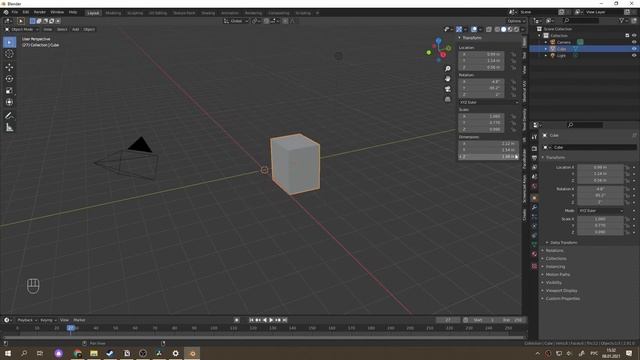Toggle visibility eye for Camera in outliner
640x360 pixels.
point(634,42)
